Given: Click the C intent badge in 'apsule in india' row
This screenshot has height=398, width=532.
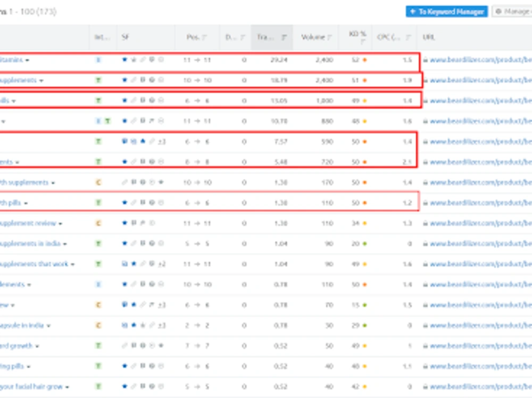Looking at the screenshot, I should coord(98,325).
